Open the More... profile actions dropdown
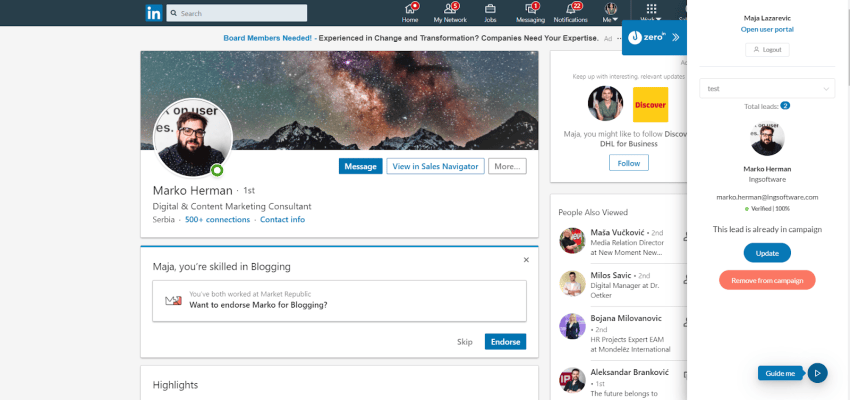Screen dimensions: 850x400 [507, 166]
